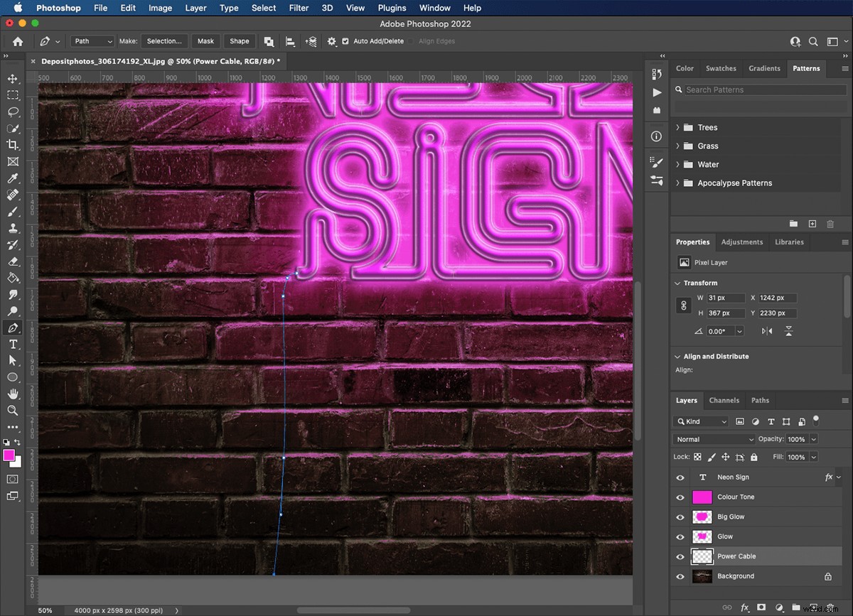The width and height of the screenshot is (853, 616).
Task: Select the Hand tool
Action: (x=12, y=394)
